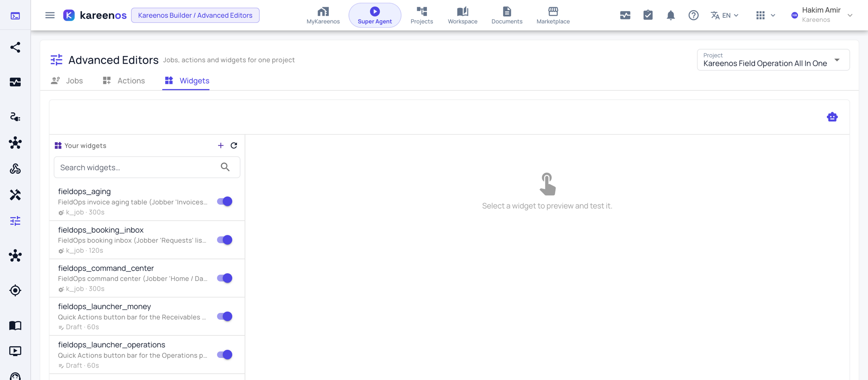Open the terminal icon in the left sidebar
The height and width of the screenshot is (380, 868).
pyautogui.click(x=15, y=16)
